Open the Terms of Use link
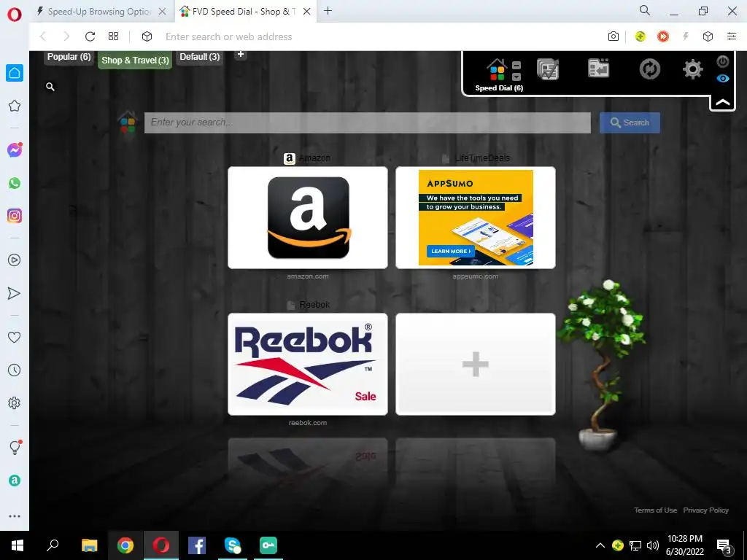The width and height of the screenshot is (747, 560). 655,510
